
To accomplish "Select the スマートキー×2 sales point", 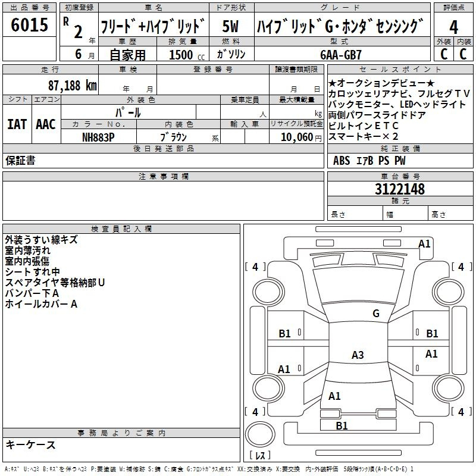I will (x=363, y=136).
